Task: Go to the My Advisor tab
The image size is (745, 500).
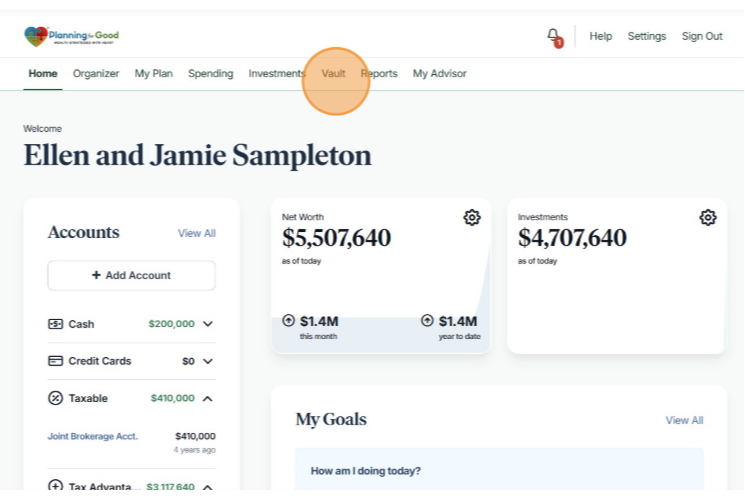Action: pos(439,74)
